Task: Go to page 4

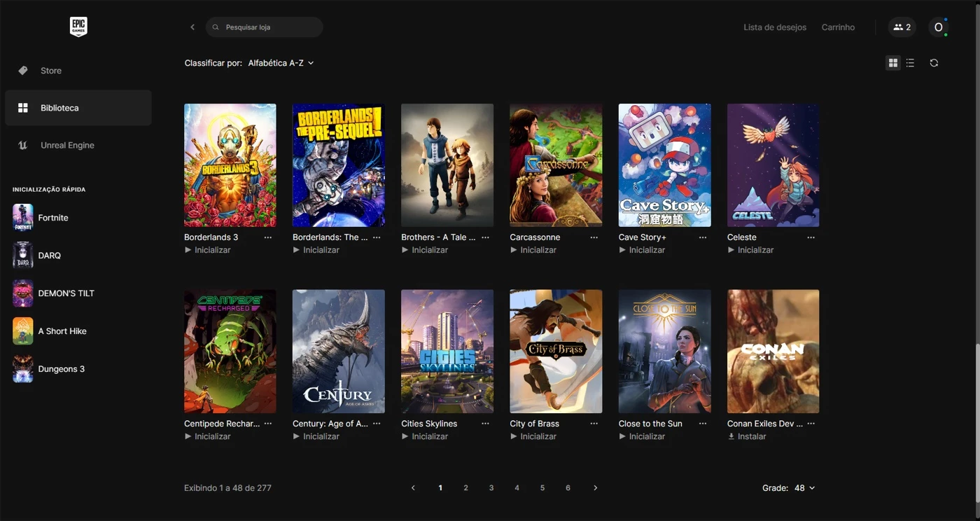Action: click(x=517, y=488)
